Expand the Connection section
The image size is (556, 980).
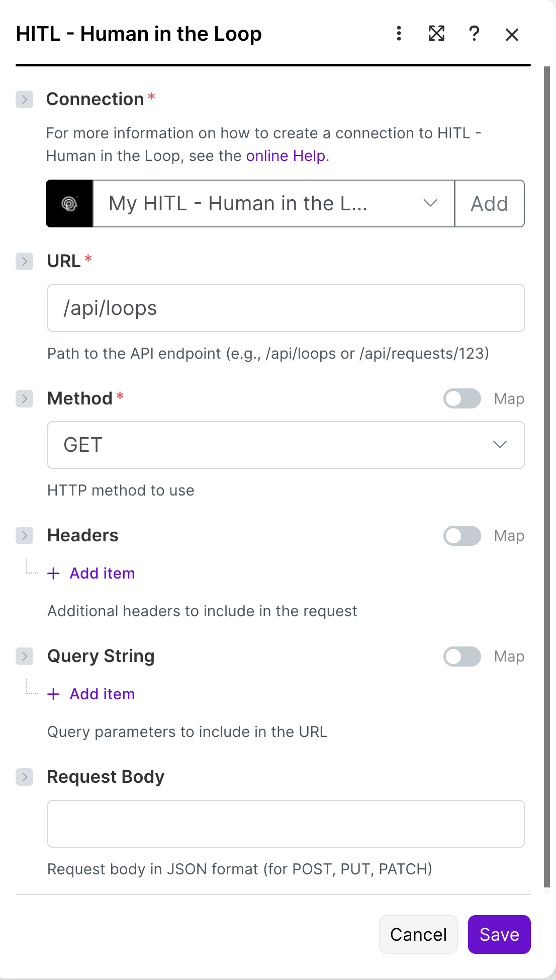point(24,99)
